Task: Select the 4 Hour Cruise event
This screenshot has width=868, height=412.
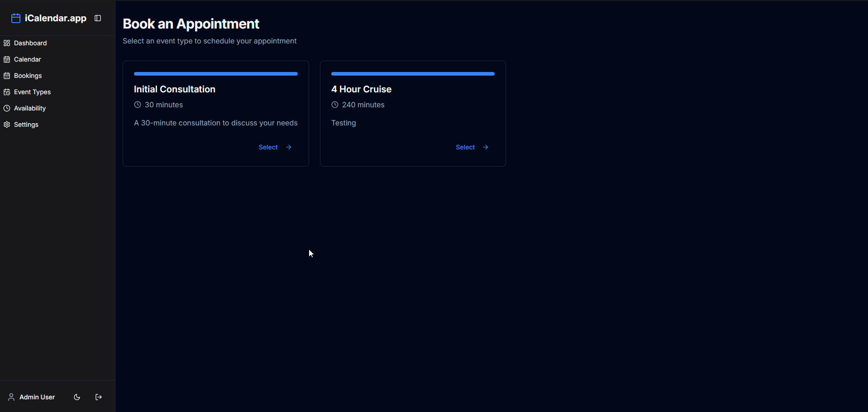Action: click(x=465, y=147)
